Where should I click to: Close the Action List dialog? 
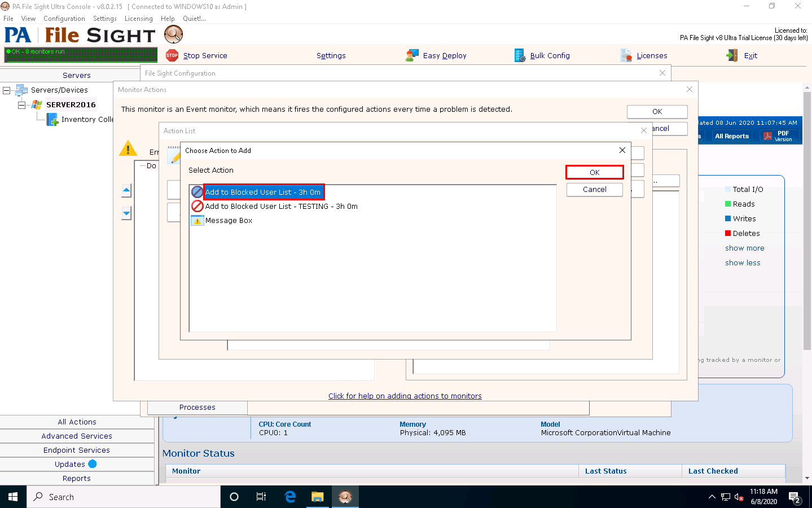tap(644, 130)
